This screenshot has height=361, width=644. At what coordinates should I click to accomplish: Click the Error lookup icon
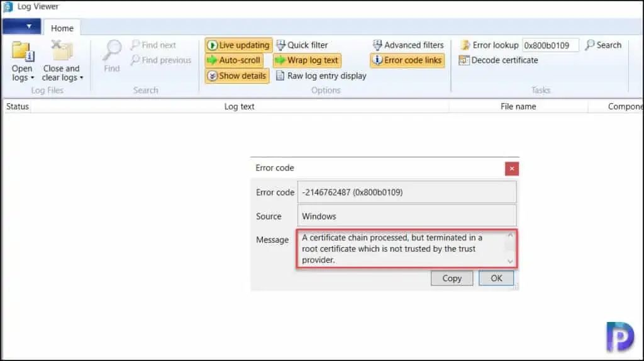click(465, 45)
